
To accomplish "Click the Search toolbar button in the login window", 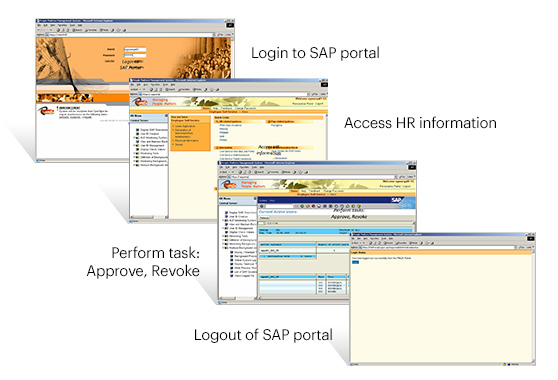I will (77, 30).
